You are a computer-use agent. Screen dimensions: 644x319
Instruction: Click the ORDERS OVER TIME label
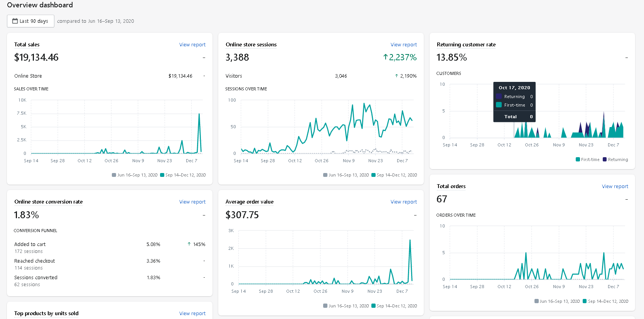(x=456, y=215)
